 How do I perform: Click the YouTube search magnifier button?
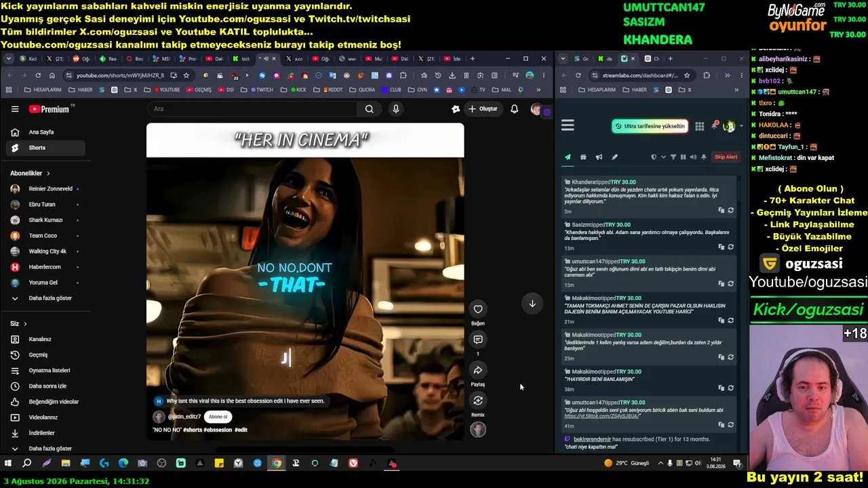[369, 109]
